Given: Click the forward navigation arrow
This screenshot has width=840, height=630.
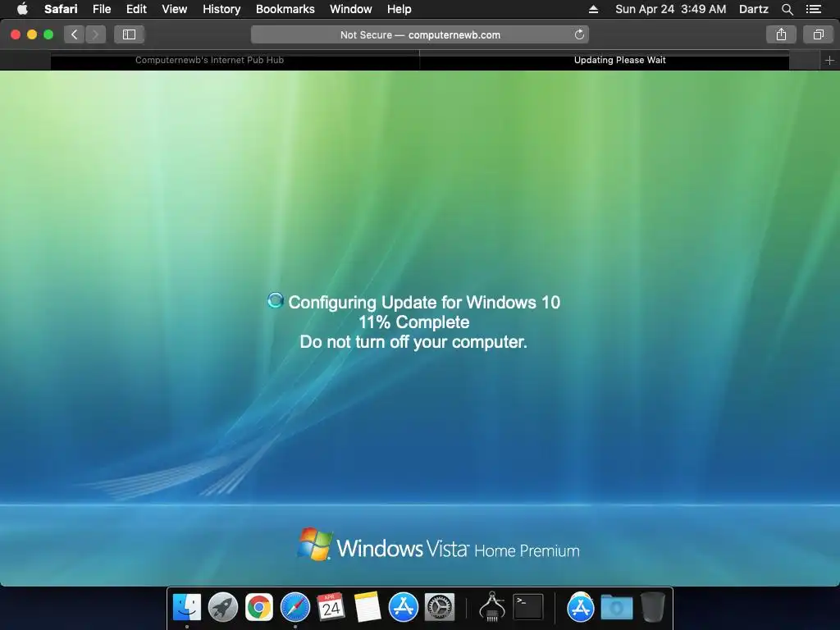Looking at the screenshot, I should [x=95, y=34].
